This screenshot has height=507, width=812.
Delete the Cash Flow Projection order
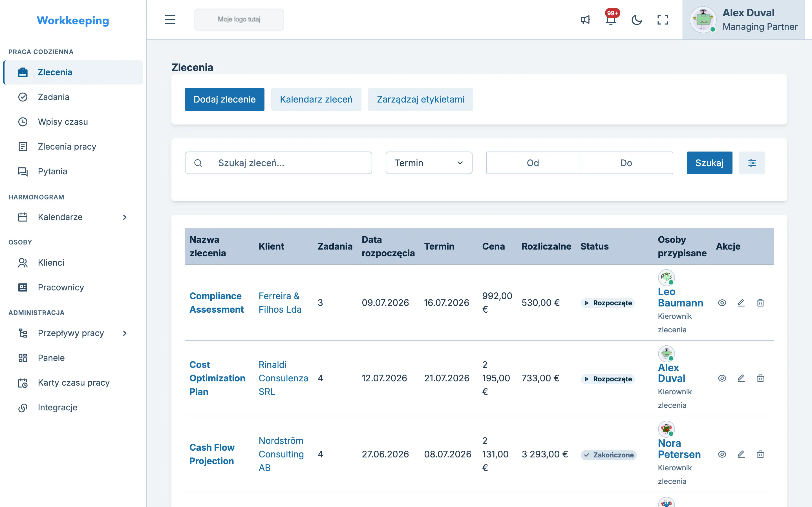click(760, 454)
